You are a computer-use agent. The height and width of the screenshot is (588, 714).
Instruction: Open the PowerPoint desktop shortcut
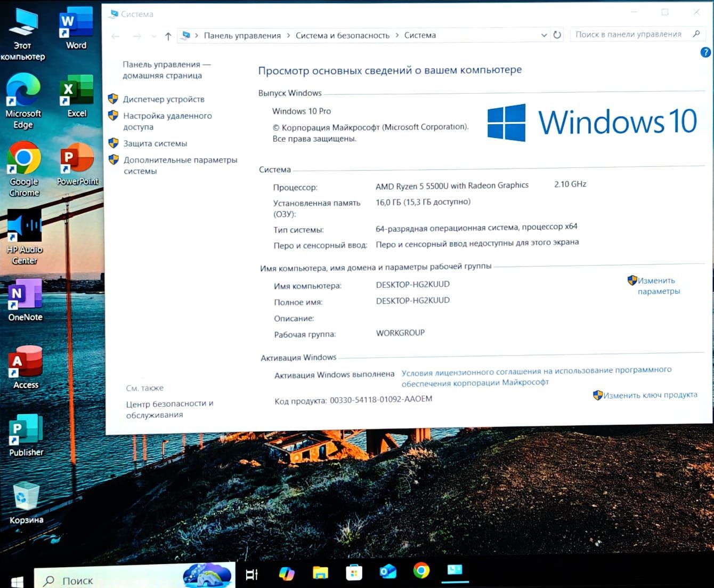pos(77,164)
